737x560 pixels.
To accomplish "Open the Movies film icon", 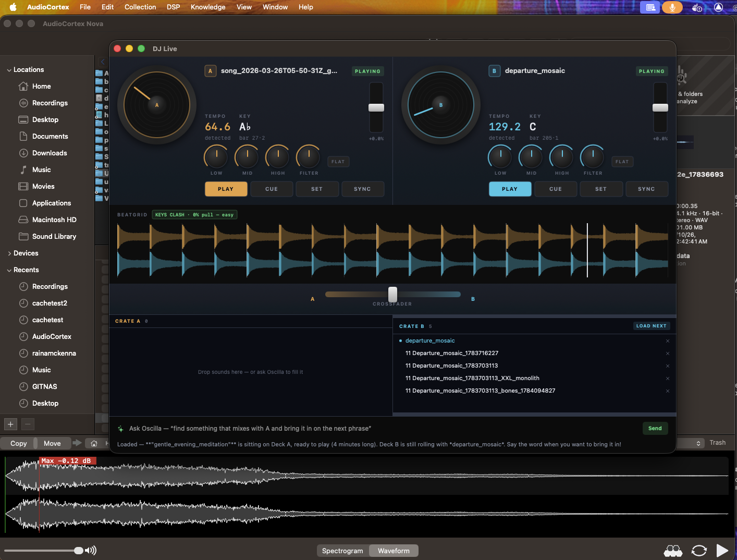I will tap(23, 186).
